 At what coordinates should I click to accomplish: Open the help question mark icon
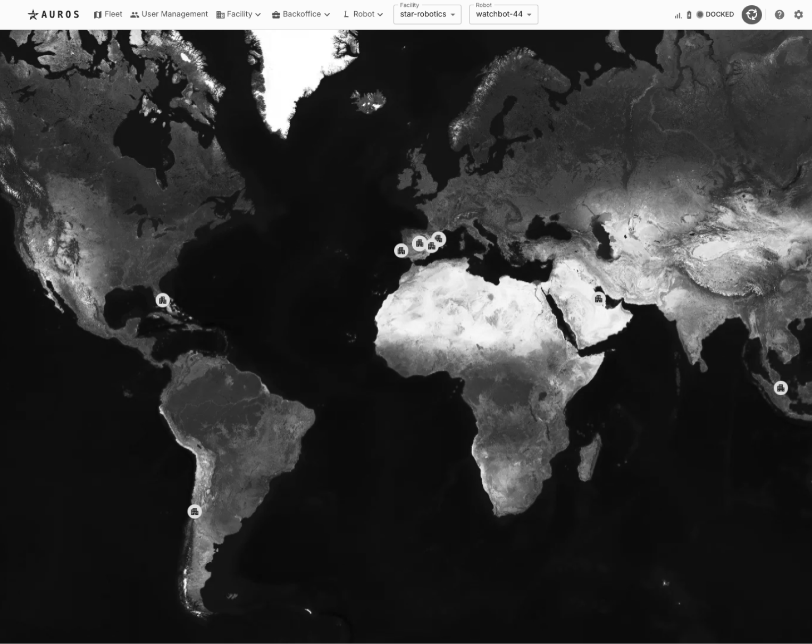(779, 15)
